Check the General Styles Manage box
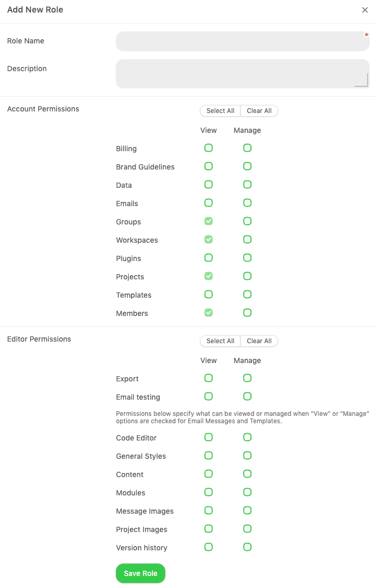 pyautogui.click(x=247, y=456)
